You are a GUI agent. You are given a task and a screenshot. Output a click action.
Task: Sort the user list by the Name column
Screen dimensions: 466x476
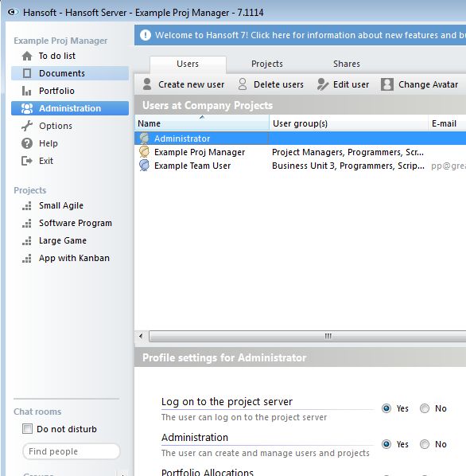pyautogui.click(x=202, y=123)
